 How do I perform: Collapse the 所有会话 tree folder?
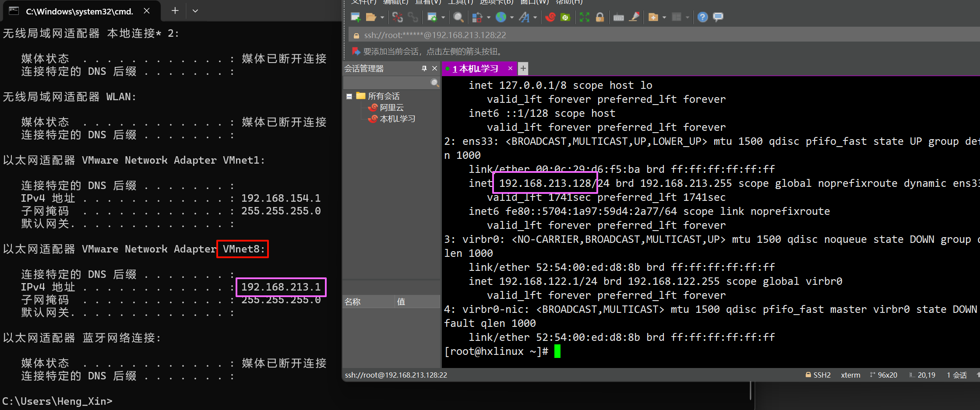349,96
